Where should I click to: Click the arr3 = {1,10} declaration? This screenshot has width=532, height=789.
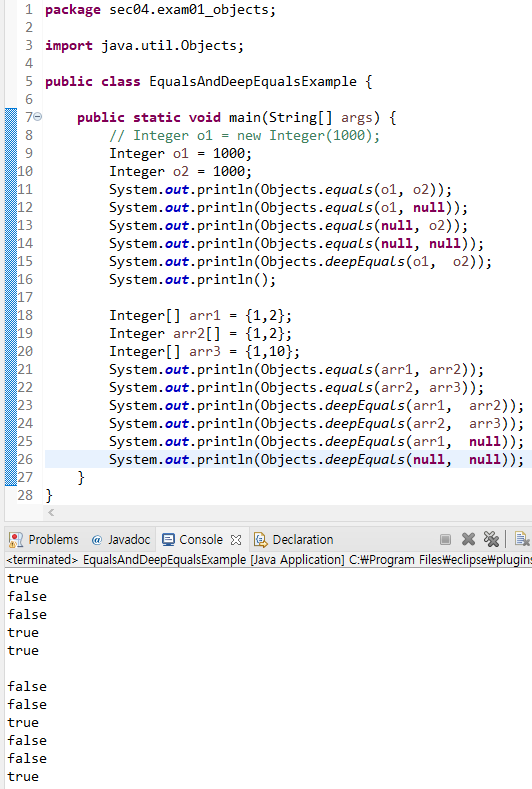click(x=204, y=352)
